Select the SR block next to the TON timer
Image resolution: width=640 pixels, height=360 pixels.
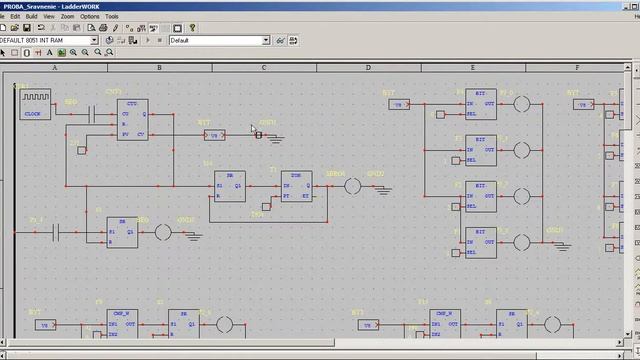coord(230,187)
